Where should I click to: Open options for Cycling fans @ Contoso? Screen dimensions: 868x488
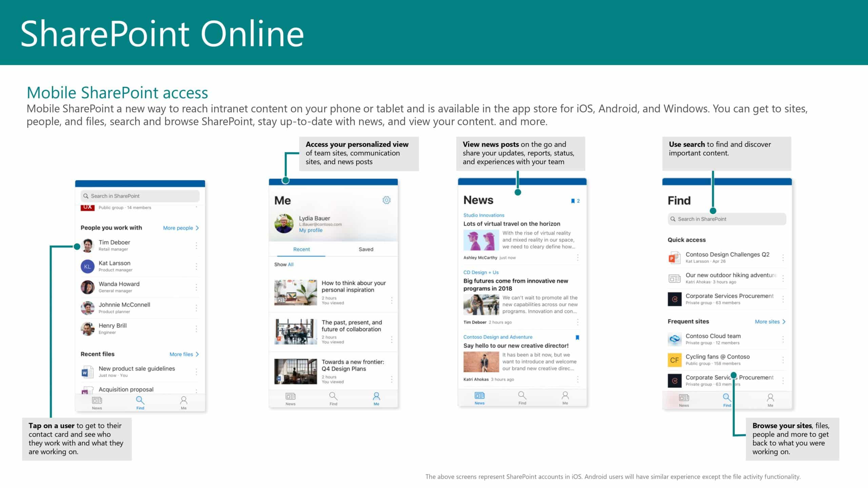pos(783,360)
